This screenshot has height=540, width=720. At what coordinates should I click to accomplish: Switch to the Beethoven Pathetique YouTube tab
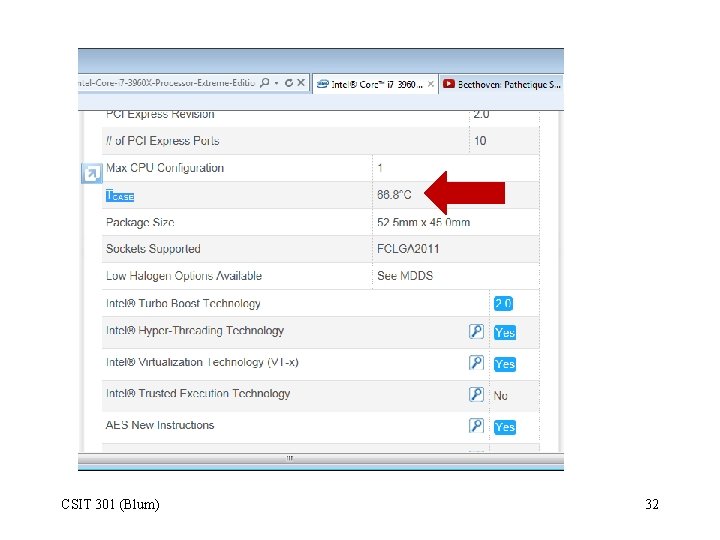[501, 84]
